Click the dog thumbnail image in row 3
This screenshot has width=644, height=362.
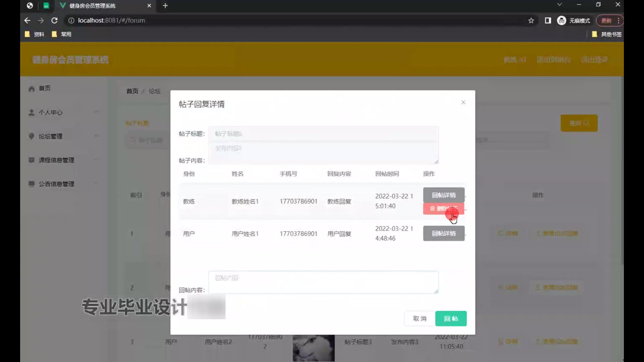(x=313, y=348)
